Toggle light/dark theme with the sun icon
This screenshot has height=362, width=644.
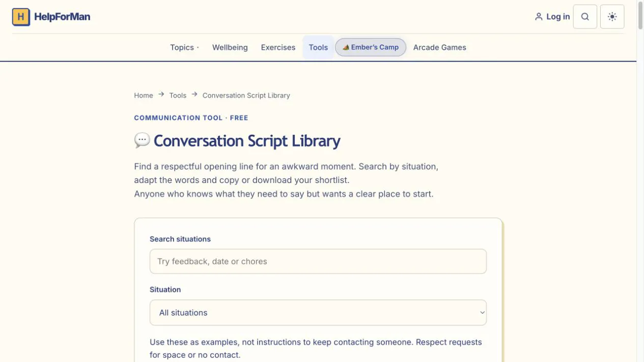[x=612, y=17]
